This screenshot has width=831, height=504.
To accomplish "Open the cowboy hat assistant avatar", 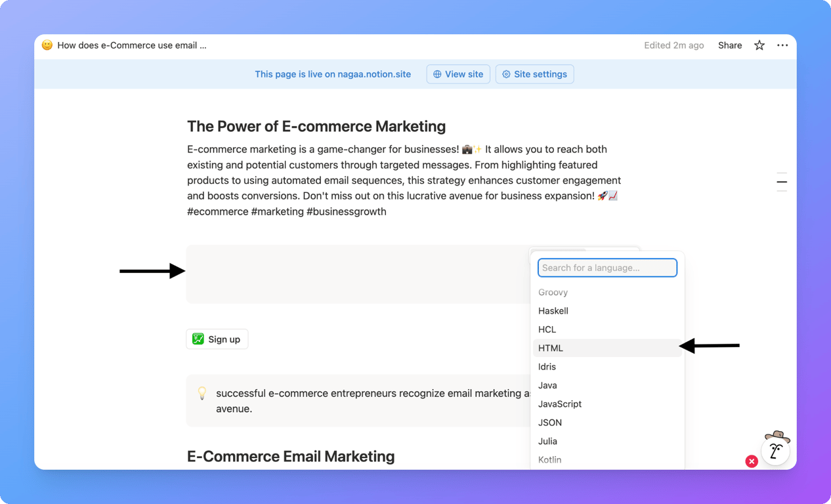I will [776, 448].
